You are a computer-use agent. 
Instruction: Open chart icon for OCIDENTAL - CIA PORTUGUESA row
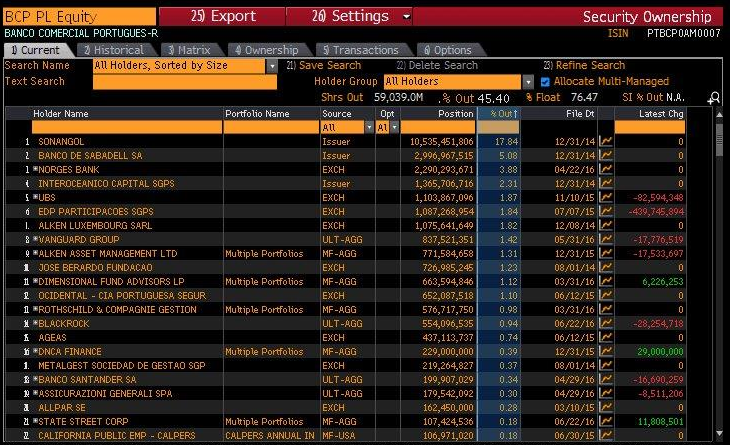coord(606,295)
